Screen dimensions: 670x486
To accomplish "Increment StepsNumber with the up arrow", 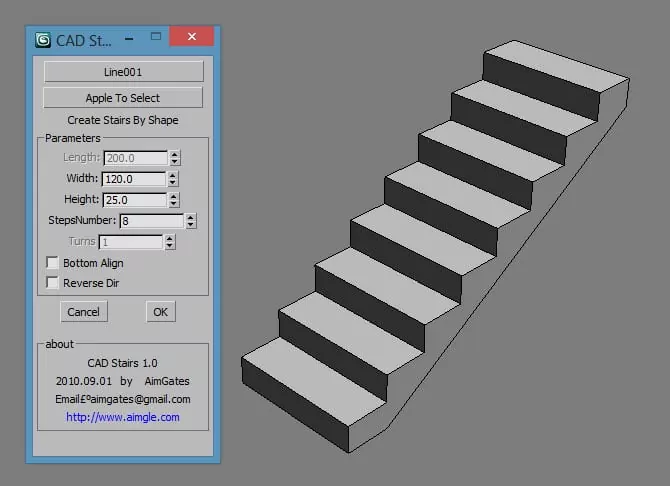I will 191,217.
